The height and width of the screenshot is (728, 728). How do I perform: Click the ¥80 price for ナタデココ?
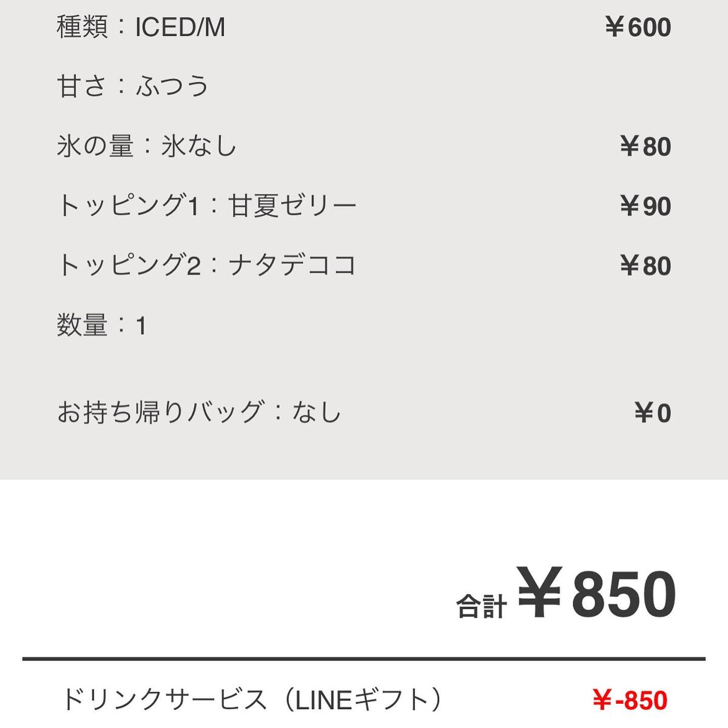coord(645,266)
